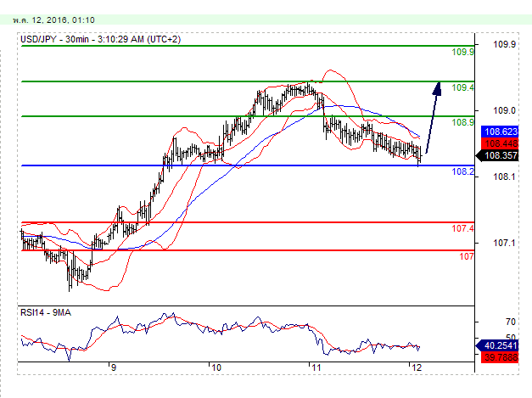Click day 11 on the date axis

316,367
